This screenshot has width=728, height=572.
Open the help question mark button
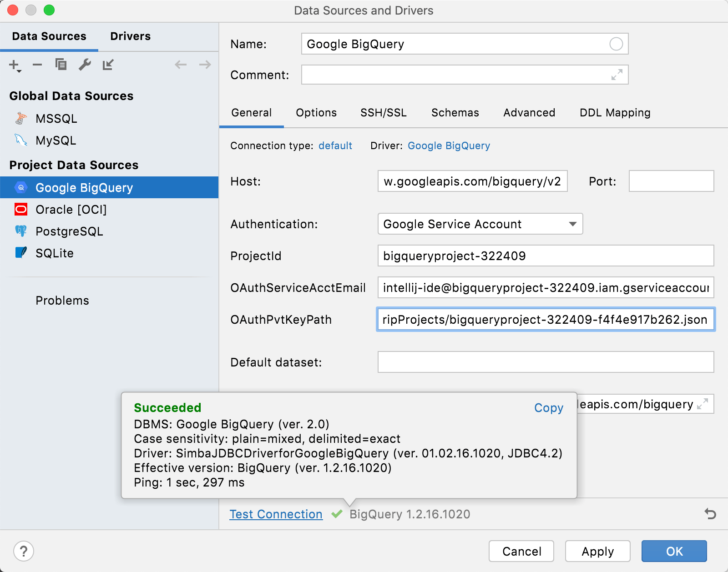(x=24, y=551)
